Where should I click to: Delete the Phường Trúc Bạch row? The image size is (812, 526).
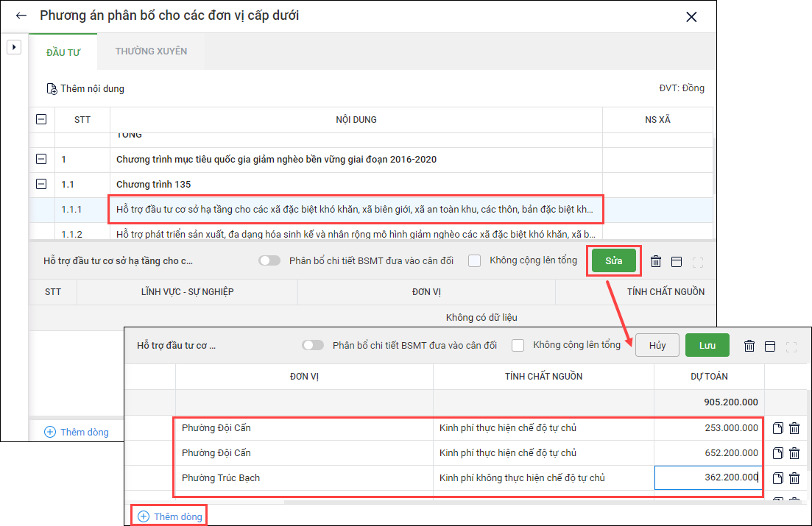[794, 478]
